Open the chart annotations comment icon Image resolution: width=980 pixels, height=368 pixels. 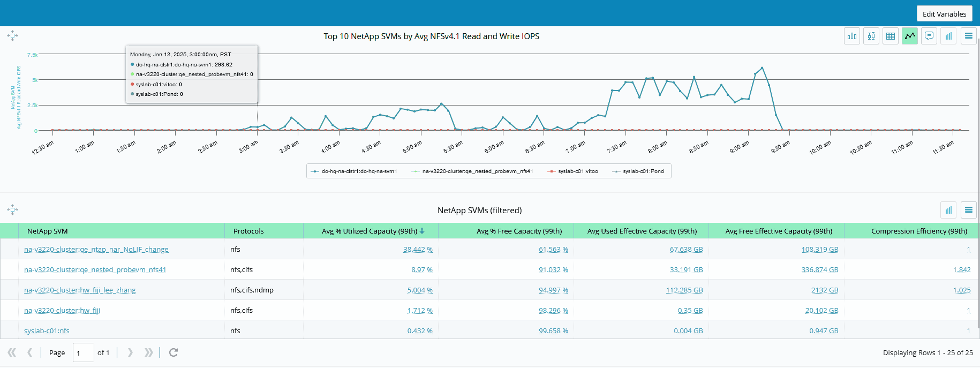pos(929,36)
